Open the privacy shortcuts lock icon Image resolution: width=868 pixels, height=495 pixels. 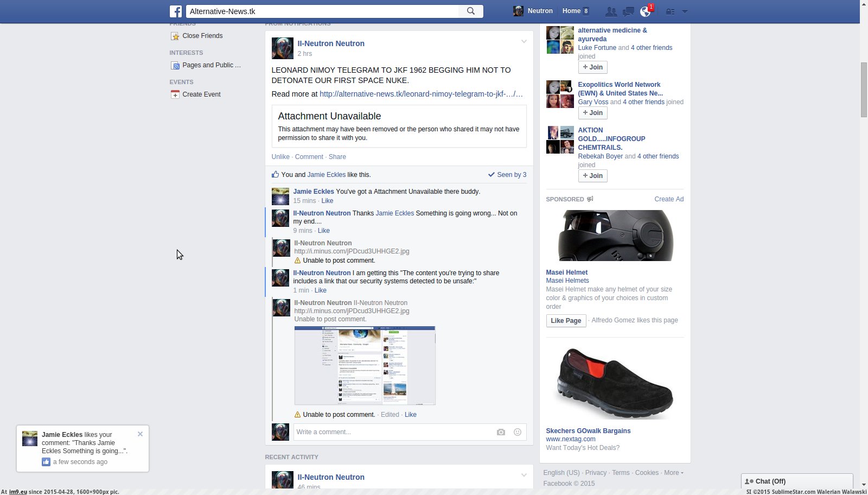tap(671, 11)
